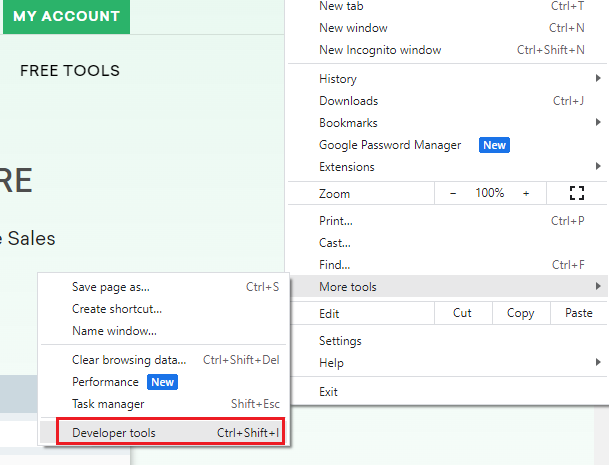Click the zoom out minus button

coord(453,193)
